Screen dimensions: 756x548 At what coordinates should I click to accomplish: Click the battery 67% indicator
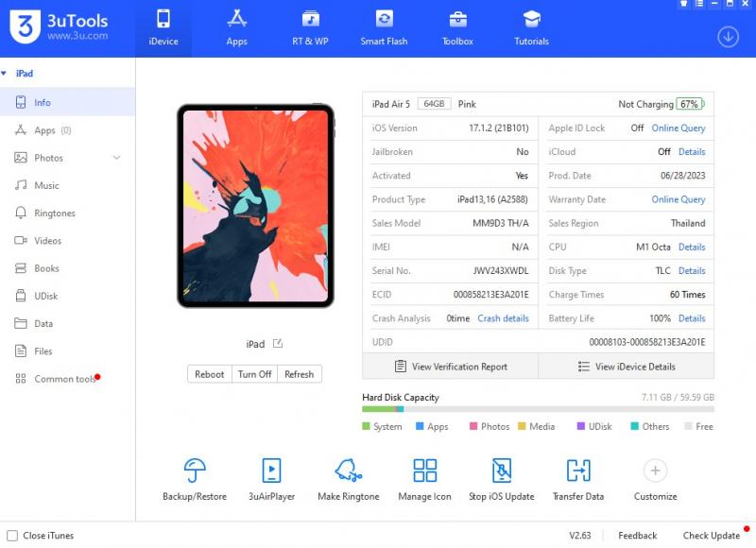click(x=690, y=104)
